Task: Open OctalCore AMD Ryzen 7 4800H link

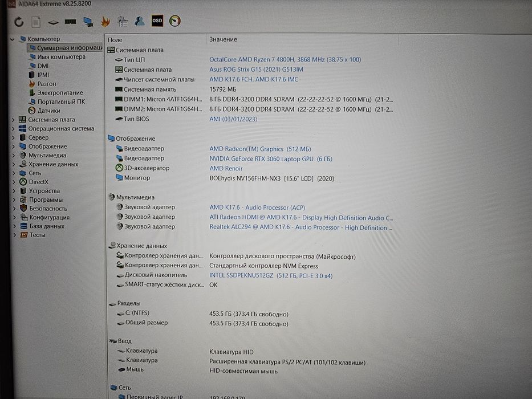Action: pyautogui.click(x=285, y=59)
